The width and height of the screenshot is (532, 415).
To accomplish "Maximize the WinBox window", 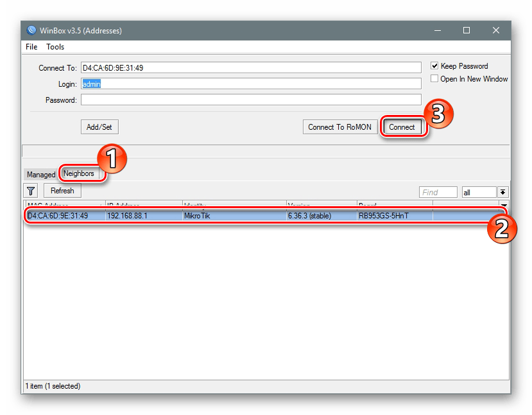I will (x=467, y=31).
